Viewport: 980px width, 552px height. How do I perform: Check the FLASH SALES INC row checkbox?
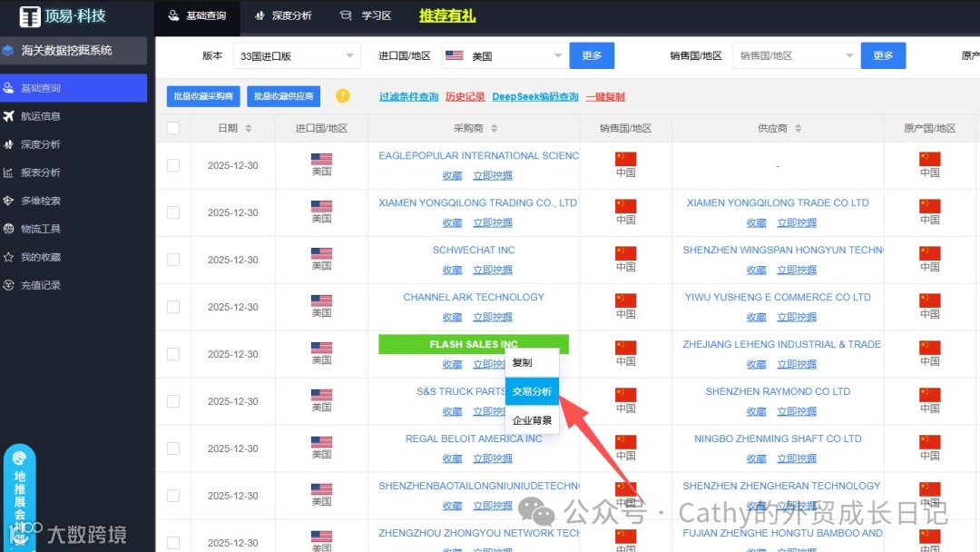point(173,354)
